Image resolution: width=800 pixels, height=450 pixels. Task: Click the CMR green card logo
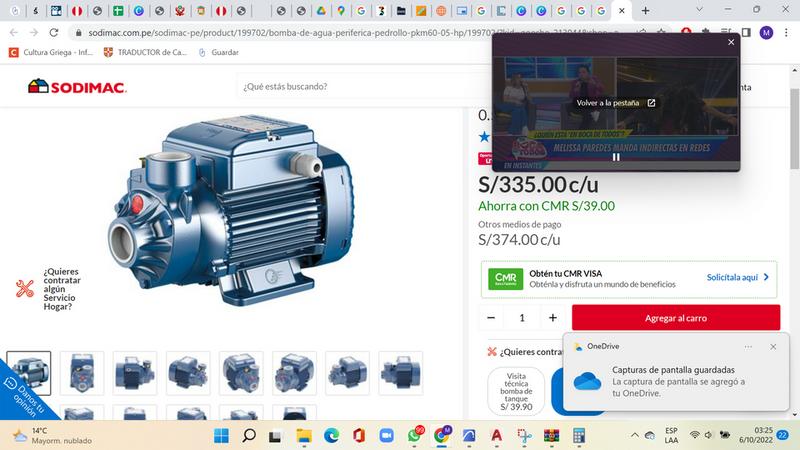[x=505, y=279]
